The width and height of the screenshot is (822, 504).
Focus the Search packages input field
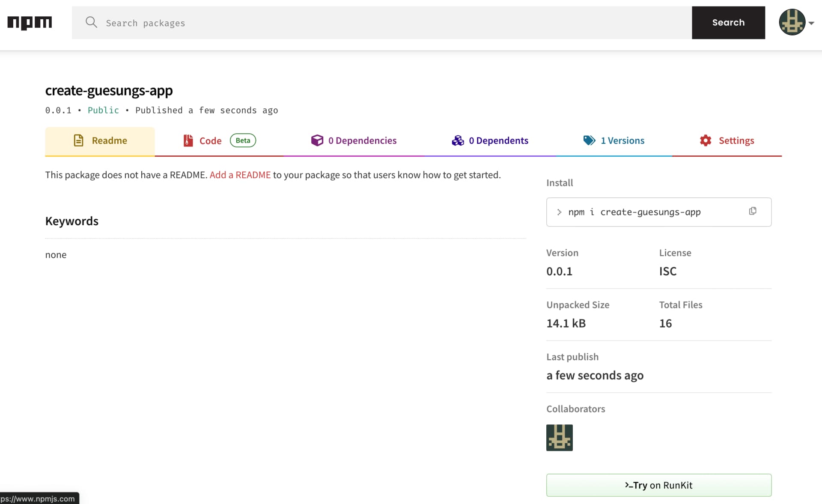click(381, 23)
